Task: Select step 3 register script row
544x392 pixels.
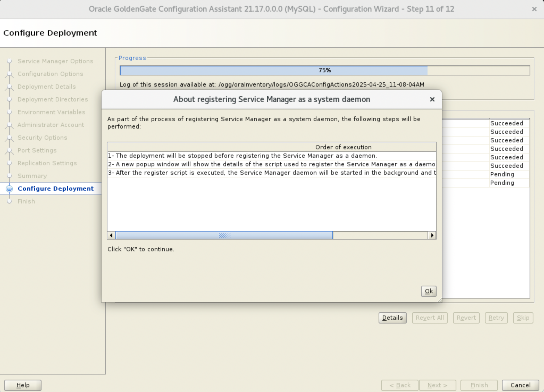Action: 271,173
